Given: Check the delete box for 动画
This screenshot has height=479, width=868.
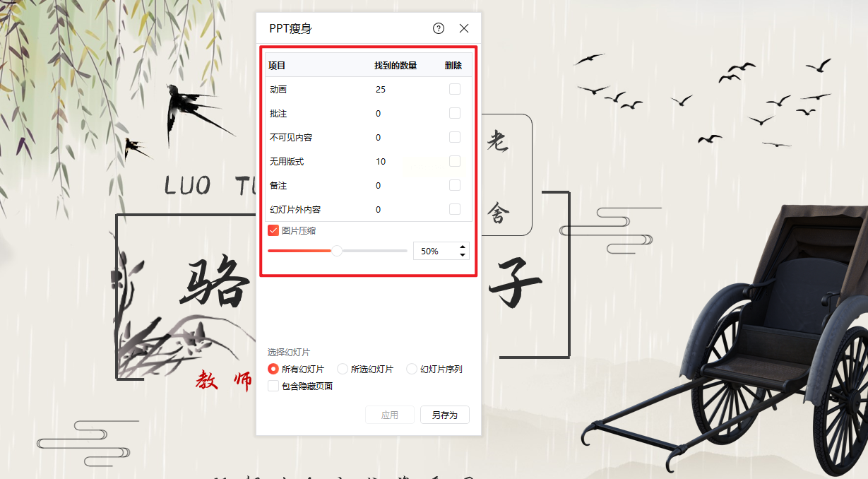Looking at the screenshot, I should (x=455, y=89).
